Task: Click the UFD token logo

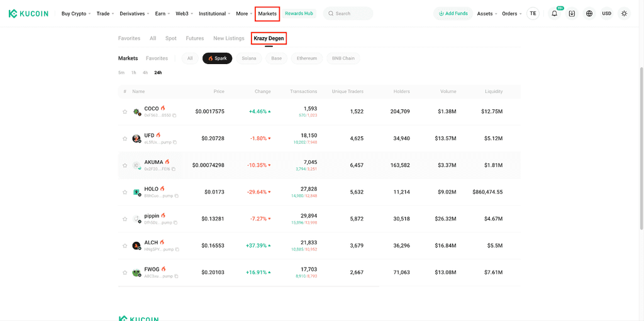Action: [136, 139]
